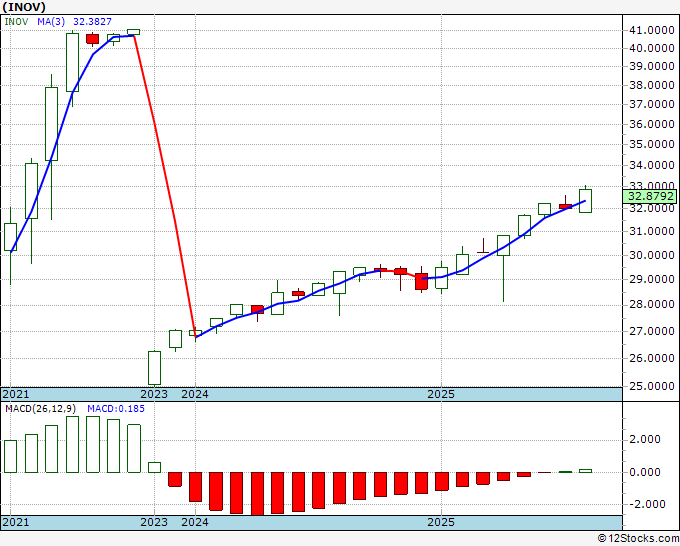This screenshot has height=546, width=680.
Task: Click the 32.3827 moving average value
Action: click(x=92, y=22)
